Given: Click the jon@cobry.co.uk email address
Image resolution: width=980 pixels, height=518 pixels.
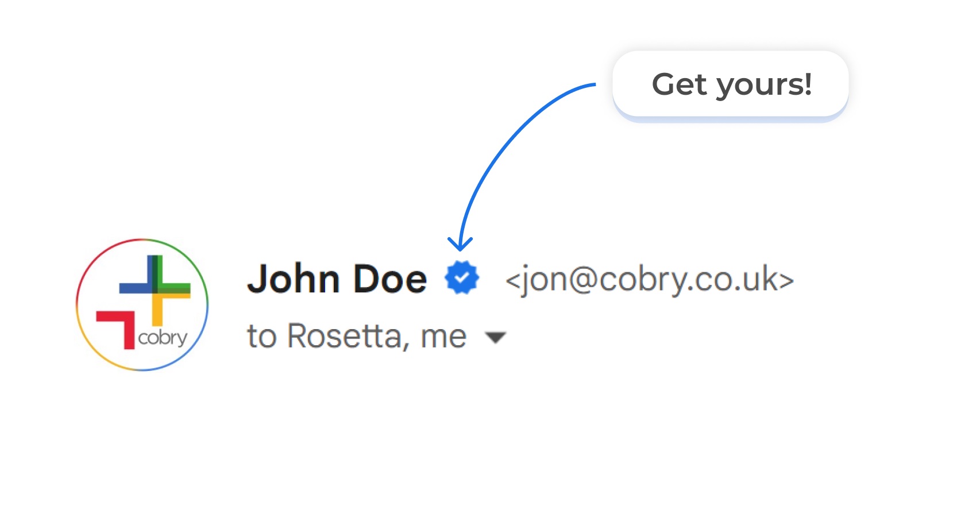Looking at the screenshot, I should pos(650,280).
